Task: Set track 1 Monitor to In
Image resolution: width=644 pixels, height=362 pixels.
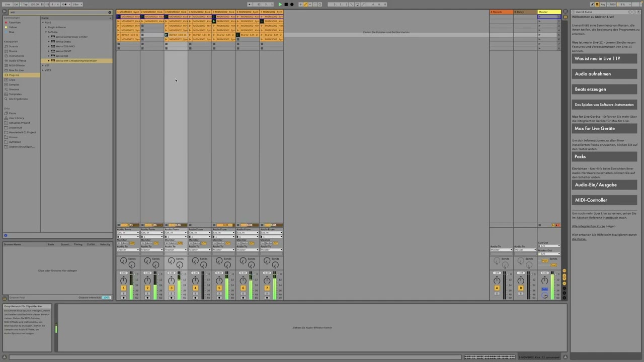Action: point(119,243)
